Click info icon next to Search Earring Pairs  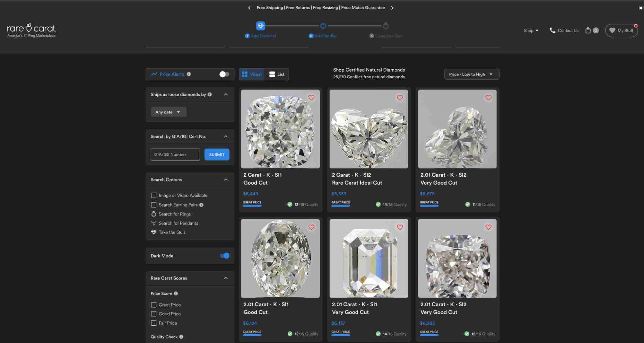[x=201, y=205]
